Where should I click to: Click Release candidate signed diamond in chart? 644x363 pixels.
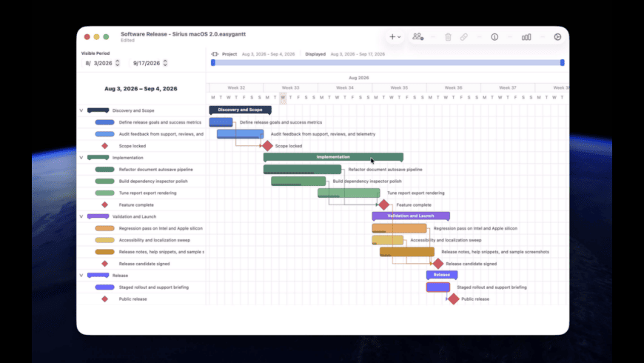click(x=438, y=264)
